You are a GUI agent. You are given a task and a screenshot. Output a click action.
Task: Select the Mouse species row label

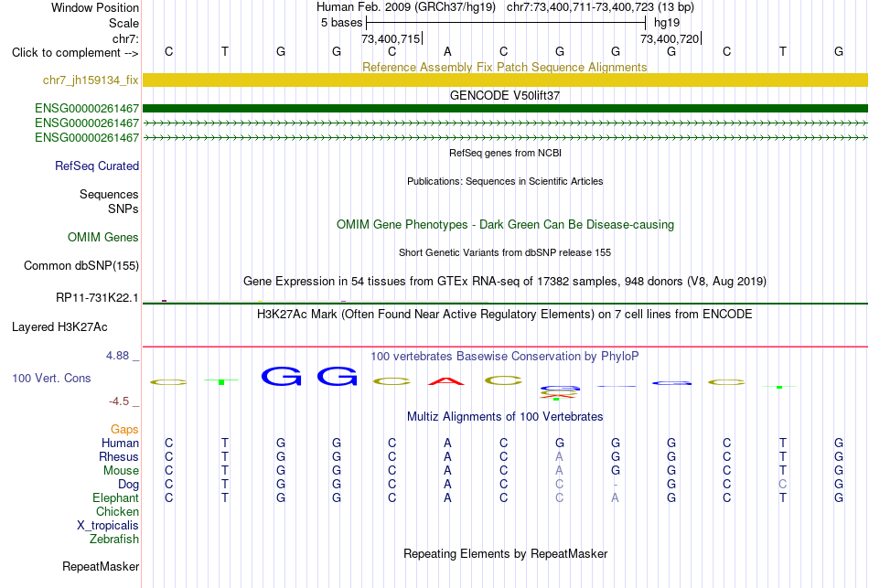pos(121,471)
